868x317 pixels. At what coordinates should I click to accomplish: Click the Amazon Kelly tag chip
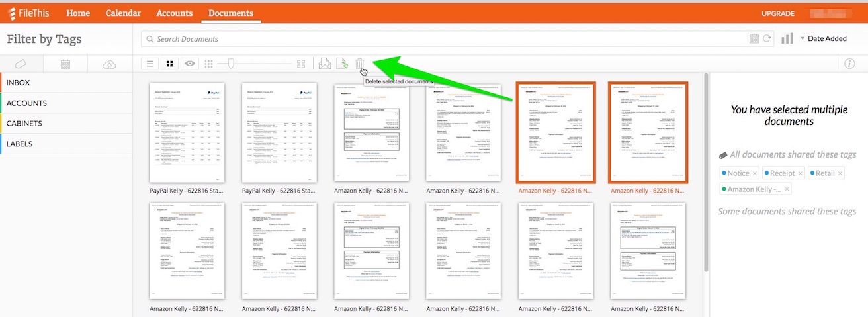tap(755, 189)
